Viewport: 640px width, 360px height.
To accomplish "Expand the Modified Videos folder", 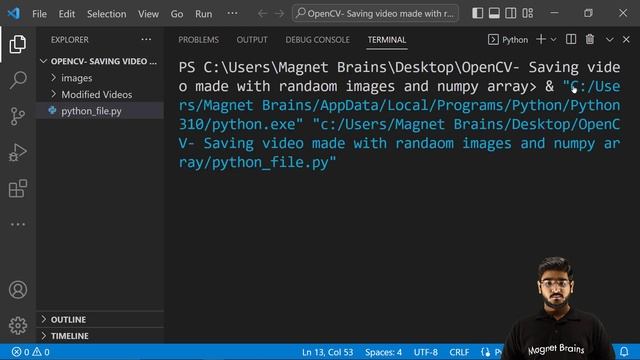I will tap(100, 94).
